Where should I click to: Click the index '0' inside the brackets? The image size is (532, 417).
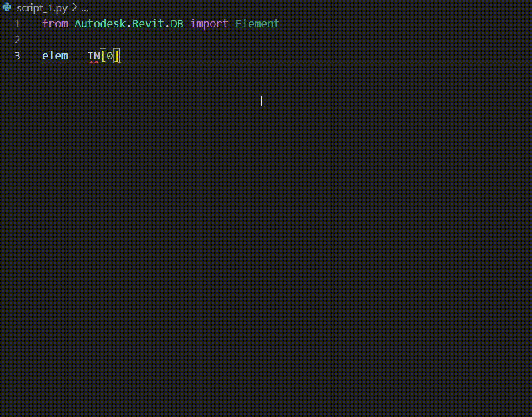point(110,56)
